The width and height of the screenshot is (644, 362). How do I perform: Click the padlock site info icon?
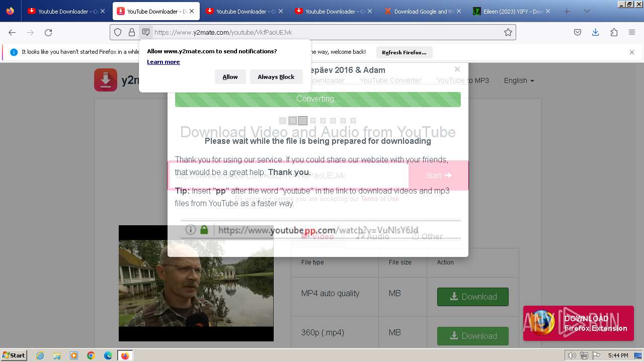pos(132,32)
